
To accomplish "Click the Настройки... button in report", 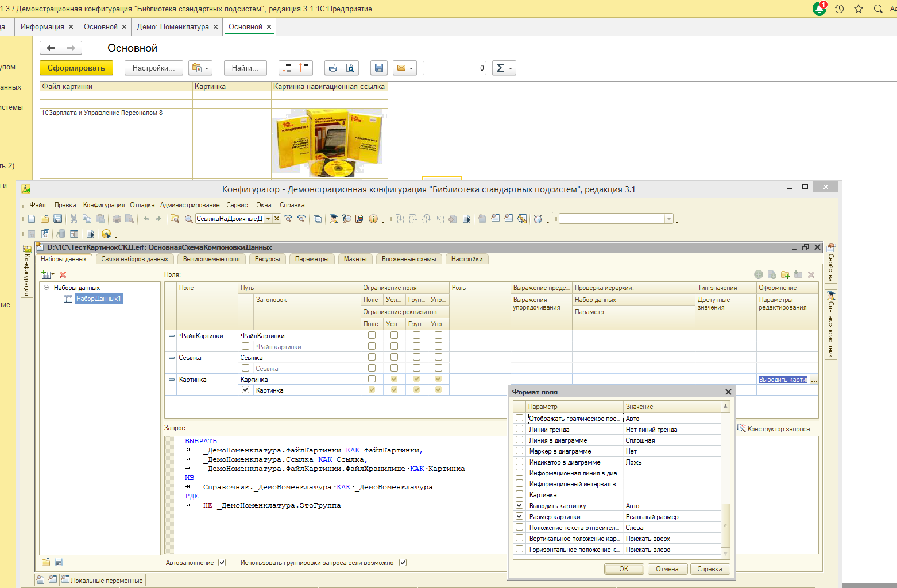I will click(154, 68).
